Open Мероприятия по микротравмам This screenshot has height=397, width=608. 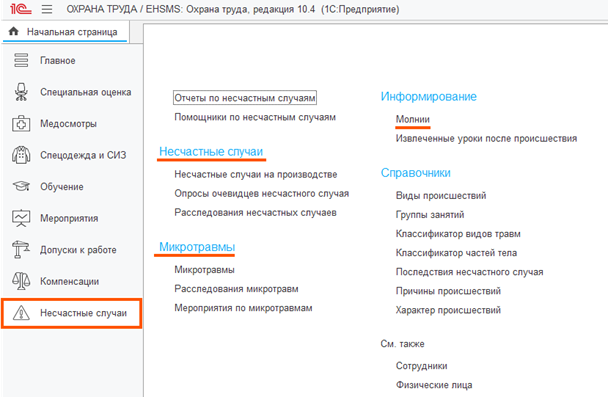pos(244,308)
